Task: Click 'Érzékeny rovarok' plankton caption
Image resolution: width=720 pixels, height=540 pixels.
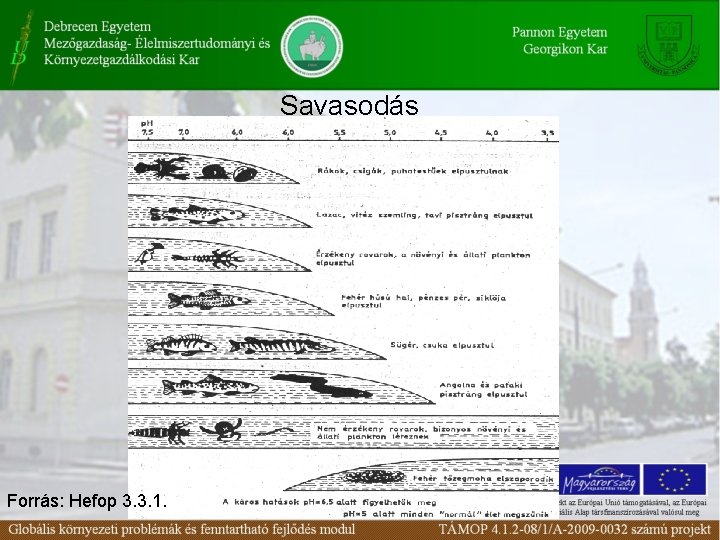Action: (423, 259)
